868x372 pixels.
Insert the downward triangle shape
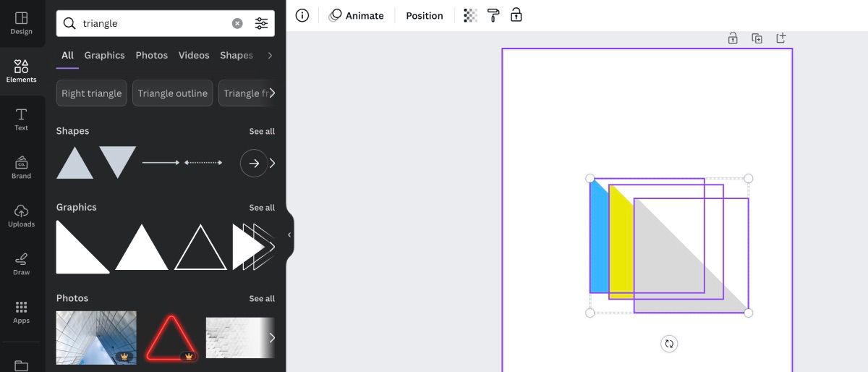click(117, 163)
